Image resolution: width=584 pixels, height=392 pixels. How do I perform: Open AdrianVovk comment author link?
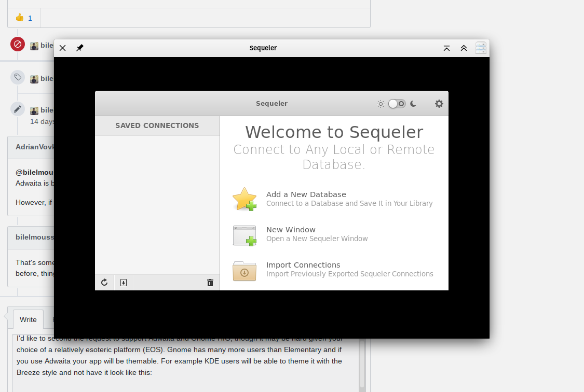click(x=35, y=147)
